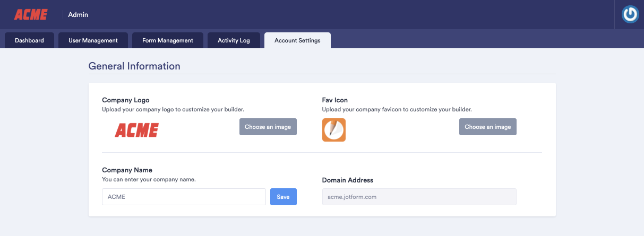Go to the Form Management tab
This screenshot has height=236, width=644.
point(168,40)
